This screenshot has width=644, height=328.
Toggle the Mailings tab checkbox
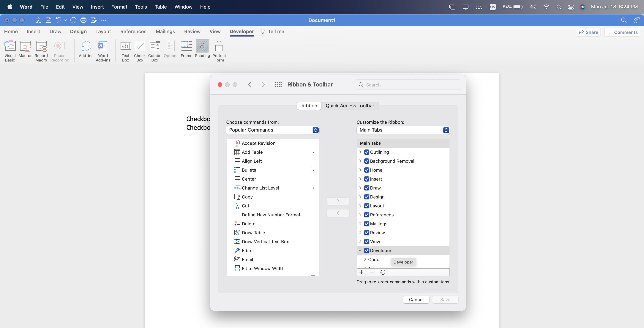[x=367, y=223]
